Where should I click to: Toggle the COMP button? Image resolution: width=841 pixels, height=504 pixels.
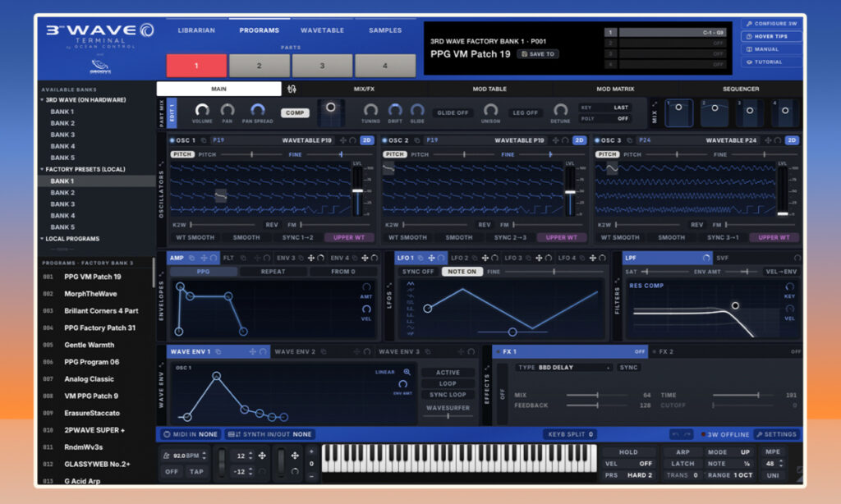pos(295,112)
